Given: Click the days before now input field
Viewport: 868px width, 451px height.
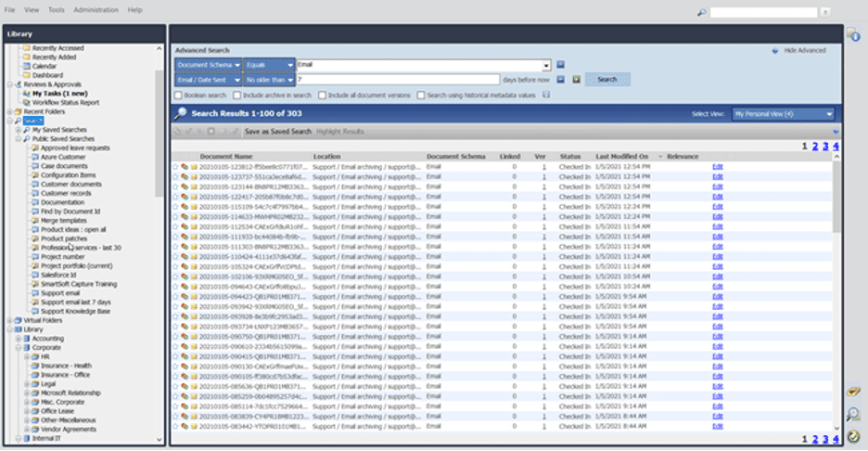Looking at the screenshot, I should point(398,80).
